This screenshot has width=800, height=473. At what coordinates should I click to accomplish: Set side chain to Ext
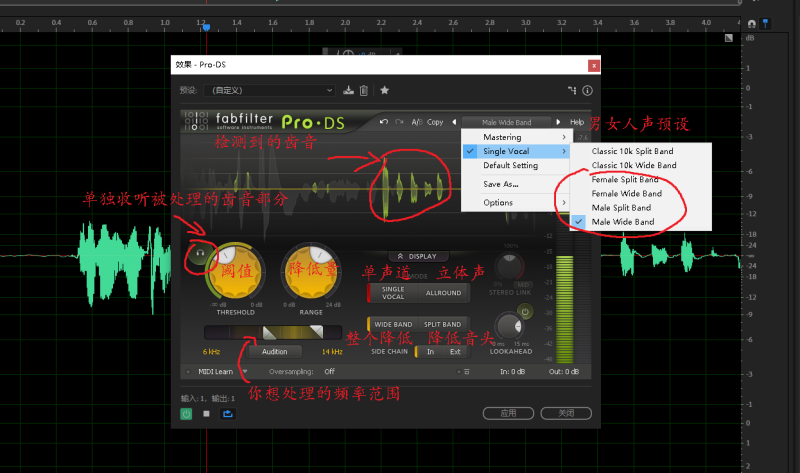pos(456,352)
